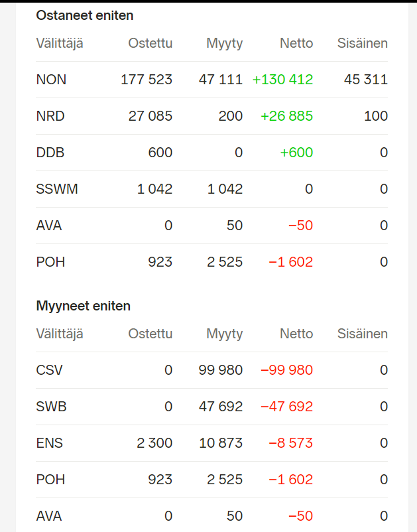Image resolution: width=417 pixels, height=532 pixels.
Task: Click the 'Ostaneet eniten' section heading
Action: coord(84,15)
